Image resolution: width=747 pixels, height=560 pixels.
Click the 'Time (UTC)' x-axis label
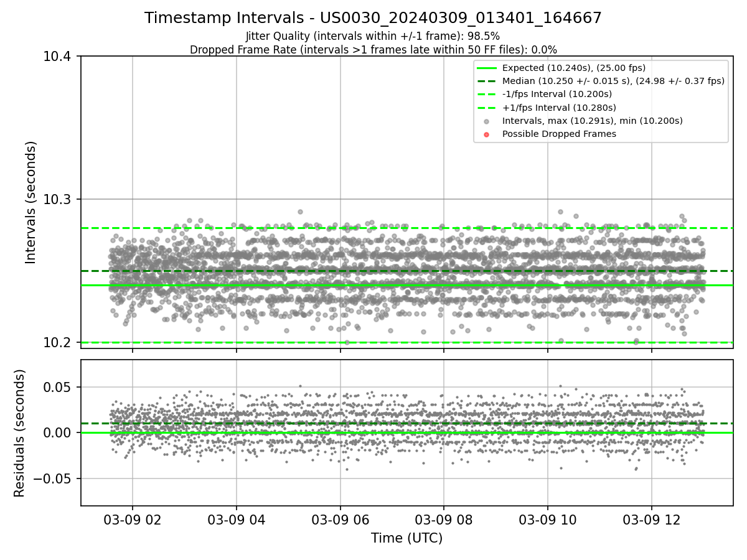406,538
